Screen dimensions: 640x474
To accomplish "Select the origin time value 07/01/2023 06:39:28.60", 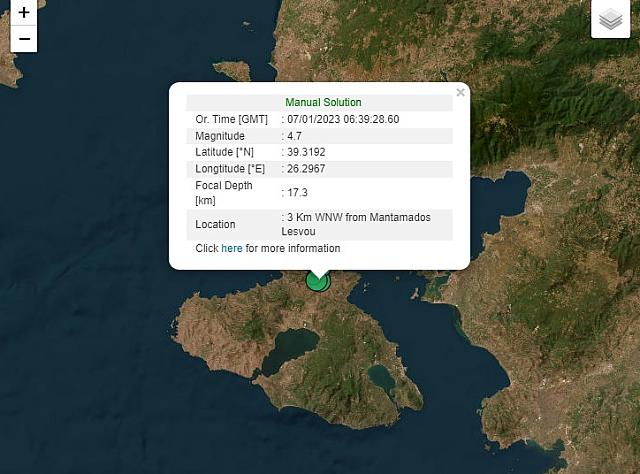I will click(343, 119).
